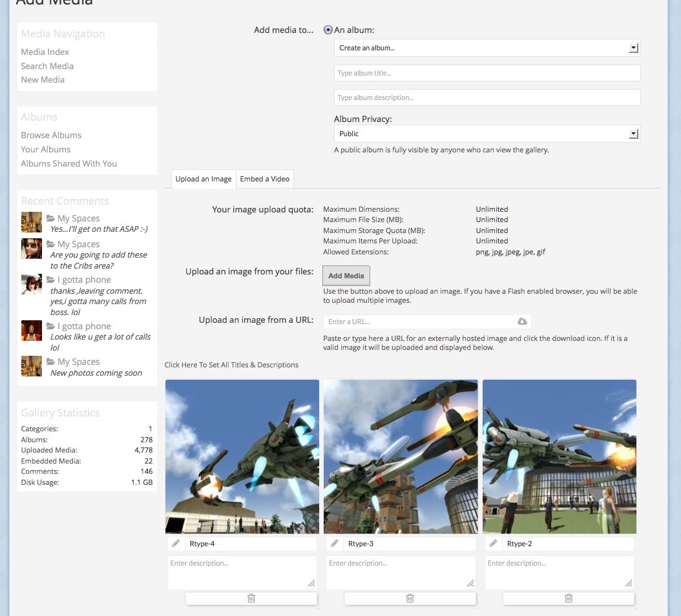Viewport: 681px width, 616px height.
Task: Click the 'Enter a URL' input field
Action: coord(419,322)
